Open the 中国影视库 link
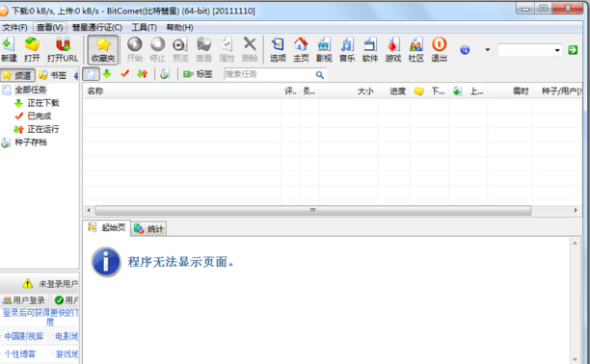This screenshot has width=590, height=364. (x=24, y=336)
